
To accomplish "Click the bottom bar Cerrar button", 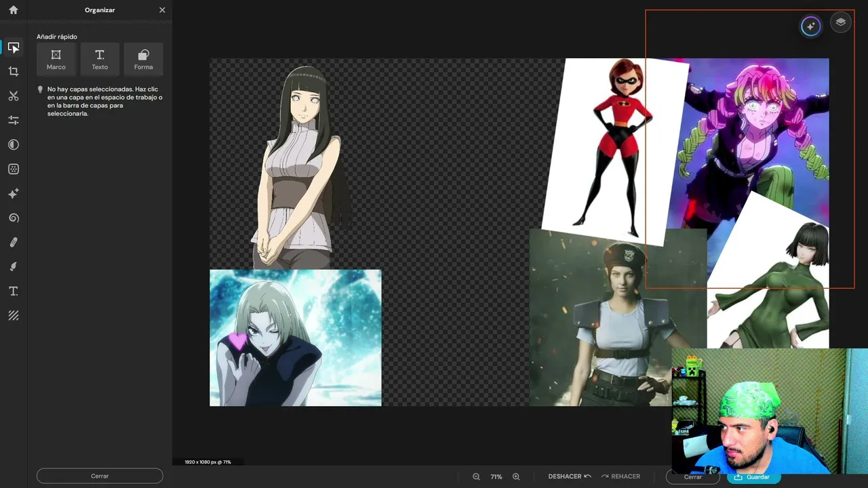I will [x=693, y=476].
